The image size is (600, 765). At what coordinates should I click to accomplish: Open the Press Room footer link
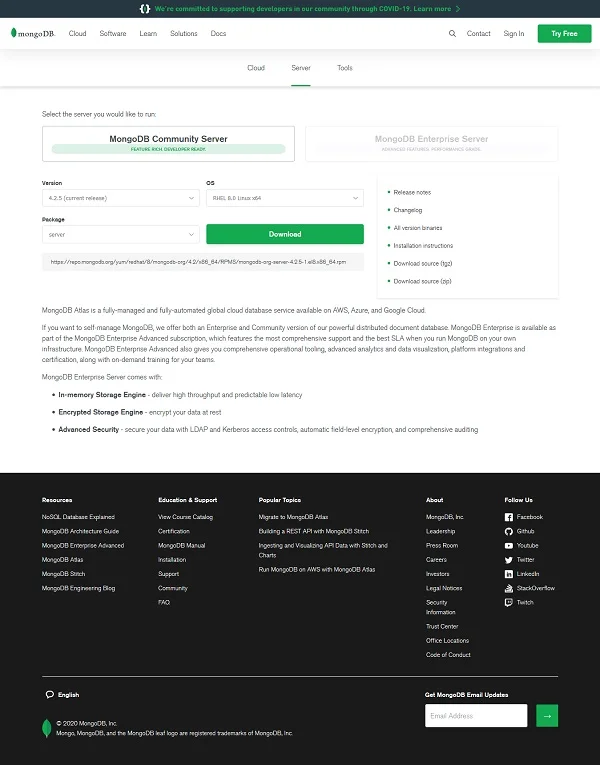coord(442,545)
